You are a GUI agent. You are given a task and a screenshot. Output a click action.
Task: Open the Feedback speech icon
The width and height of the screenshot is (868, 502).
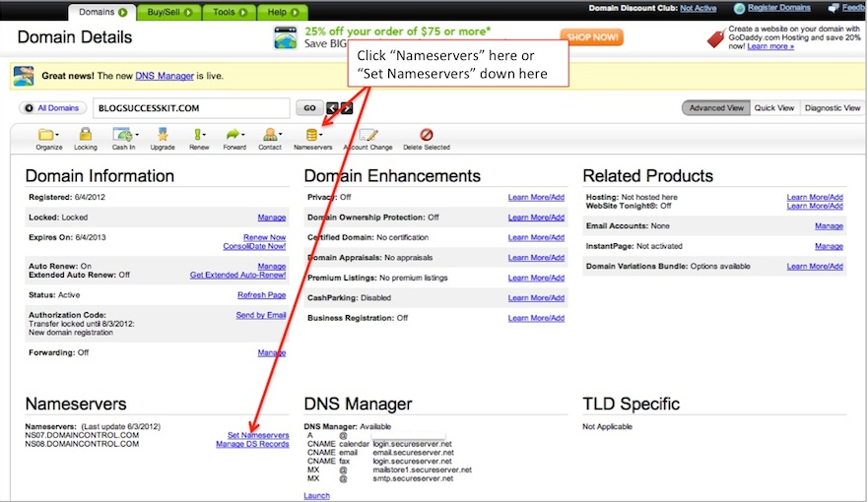pyautogui.click(x=834, y=8)
